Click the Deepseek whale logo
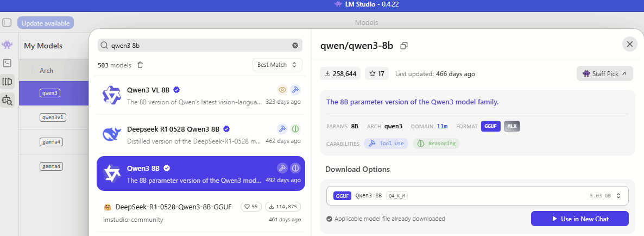Viewport: 644px width, 236px height. 111,134
